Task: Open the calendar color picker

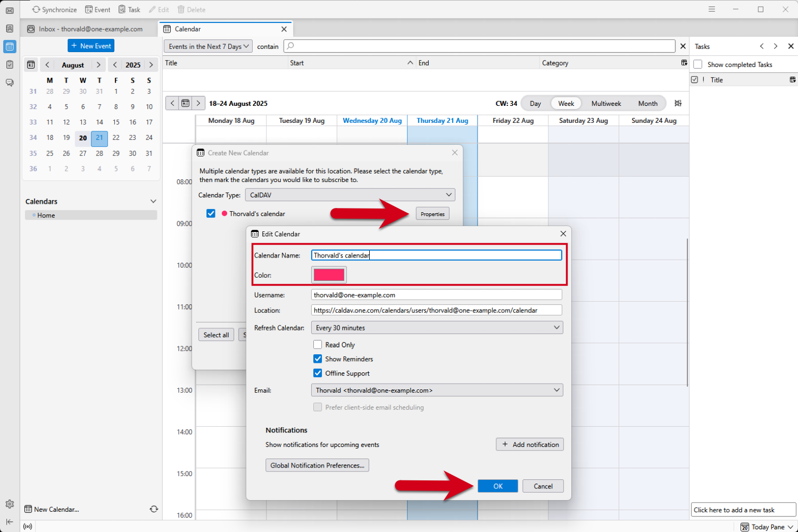Action: coord(329,275)
